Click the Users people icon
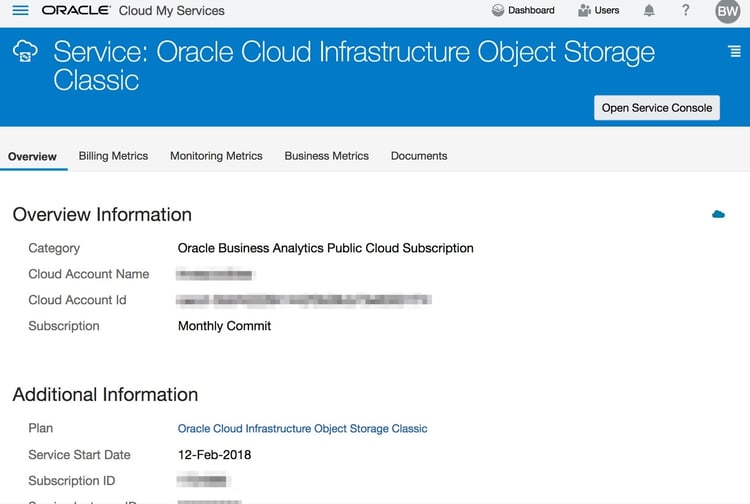Viewport: 750px width, 504px height. [584, 10]
